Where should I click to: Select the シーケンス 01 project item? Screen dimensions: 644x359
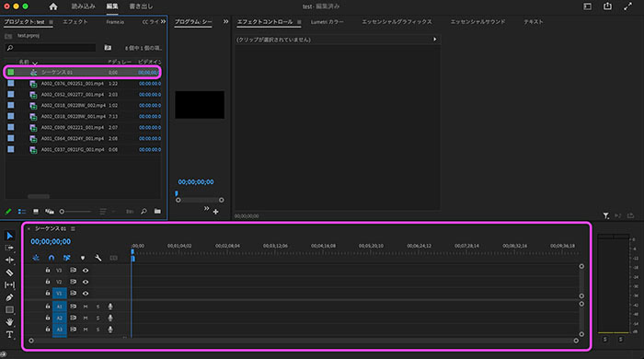pyautogui.click(x=82, y=73)
